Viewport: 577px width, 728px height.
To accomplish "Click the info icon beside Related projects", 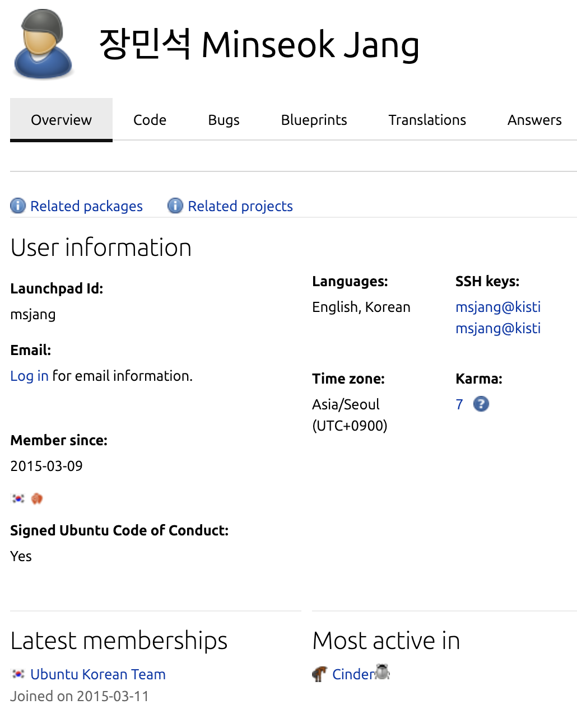I will point(175,206).
